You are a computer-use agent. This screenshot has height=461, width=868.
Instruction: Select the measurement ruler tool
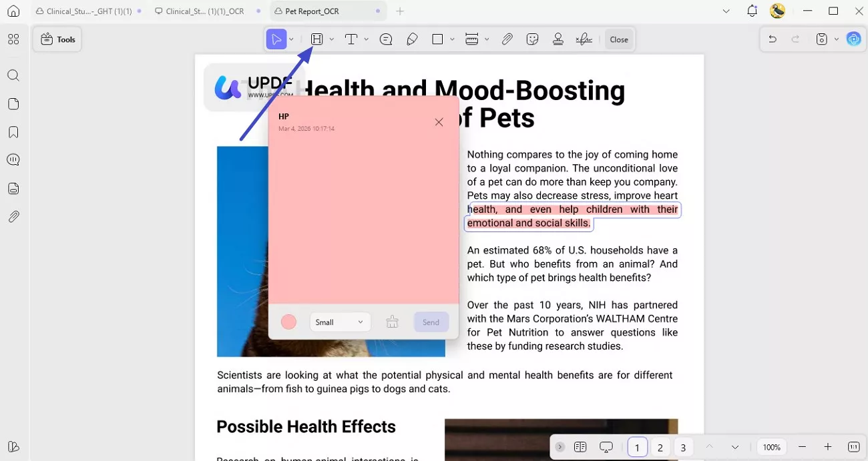[472, 39]
